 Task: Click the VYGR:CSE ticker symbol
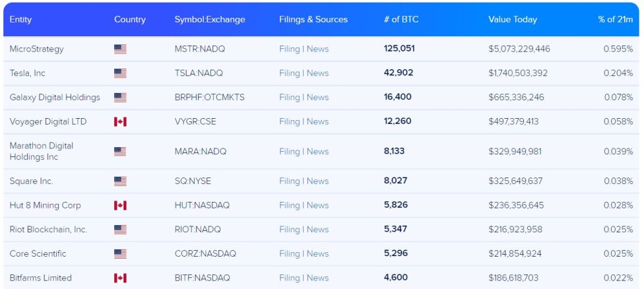(x=195, y=121)
